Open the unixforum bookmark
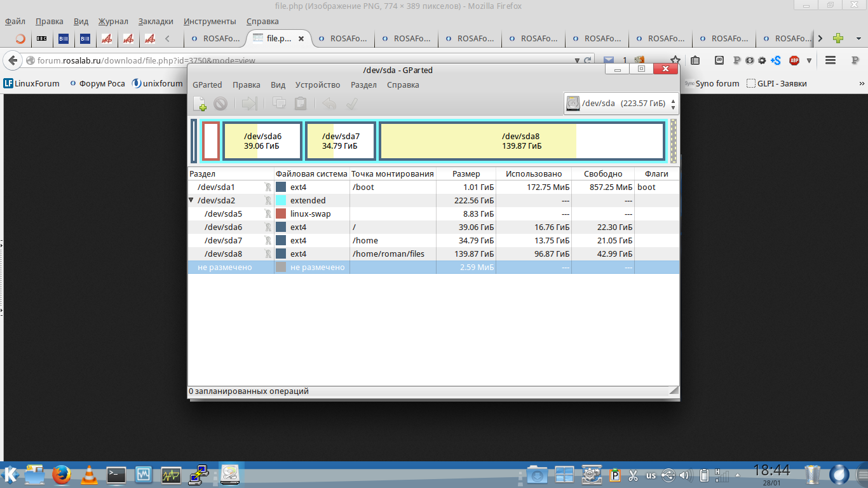The width and height of the screenshot is (868, 488). pyautogui.click(x=157, y=83)
